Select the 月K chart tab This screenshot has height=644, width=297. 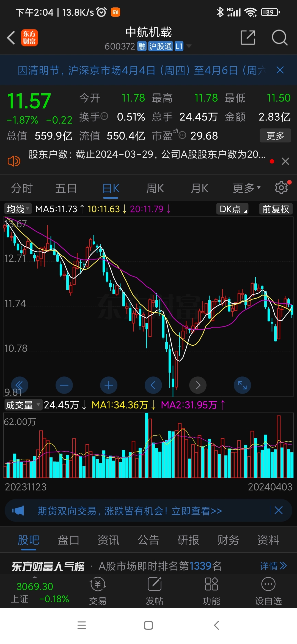(x=200, y=189)
